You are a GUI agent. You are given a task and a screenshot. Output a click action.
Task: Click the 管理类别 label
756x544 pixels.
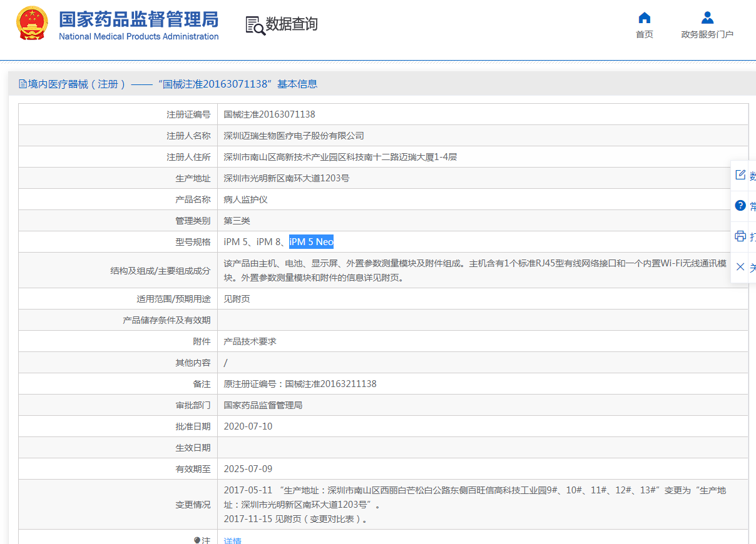pos(193,221)
